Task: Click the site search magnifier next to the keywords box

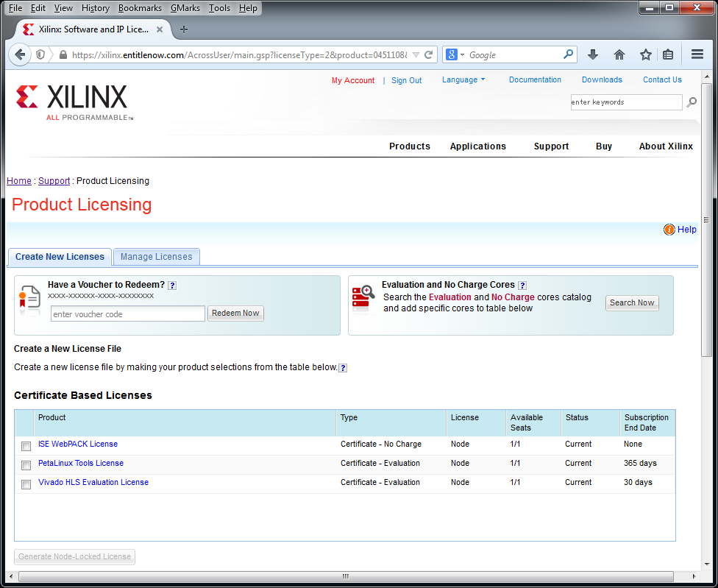Action: pyautogui.click(x=692, y=102)
